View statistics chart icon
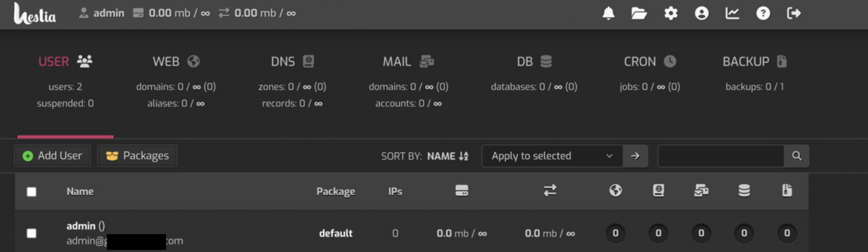Screen dimensions: 868x252 click(x=732, y=13)
